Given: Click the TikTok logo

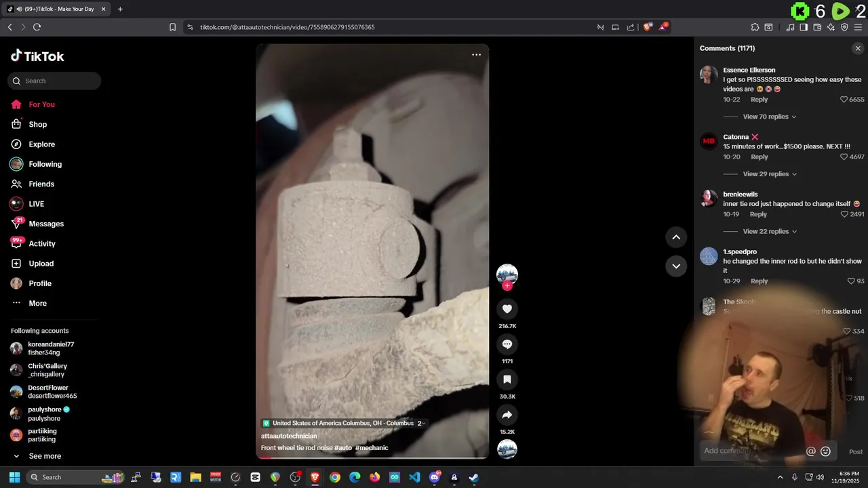Looking at the screenshot, I should coord(37,56).
